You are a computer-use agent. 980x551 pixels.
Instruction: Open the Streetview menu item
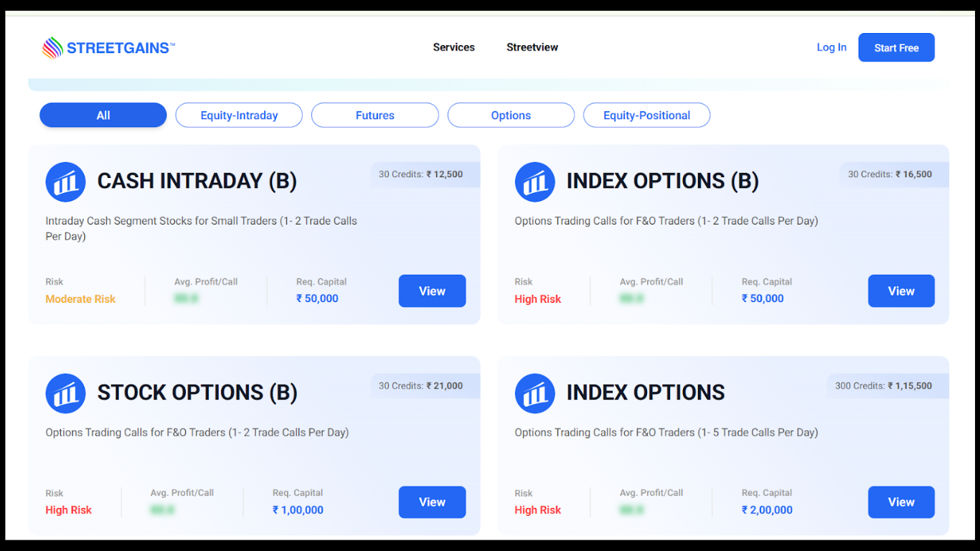click(532, 47)
